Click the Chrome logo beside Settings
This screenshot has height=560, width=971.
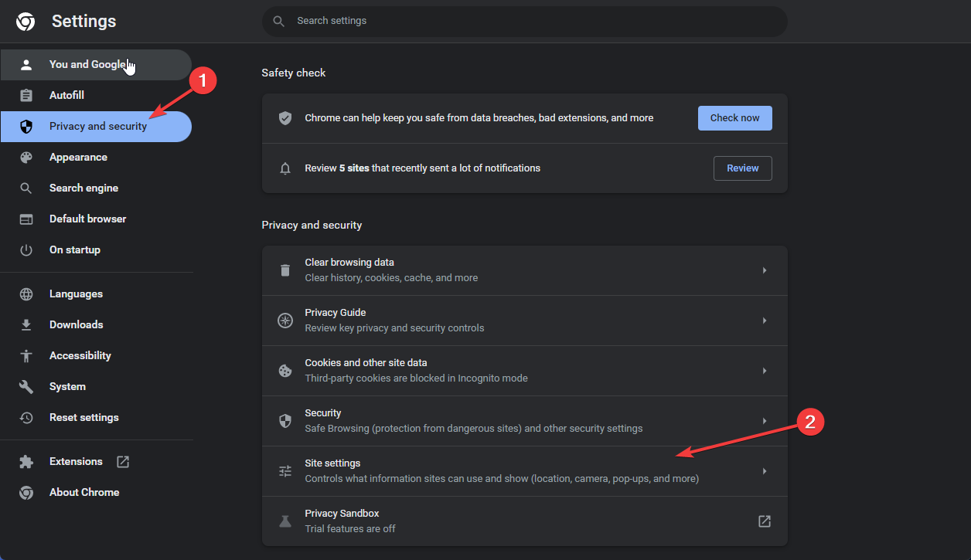(26, 22)
